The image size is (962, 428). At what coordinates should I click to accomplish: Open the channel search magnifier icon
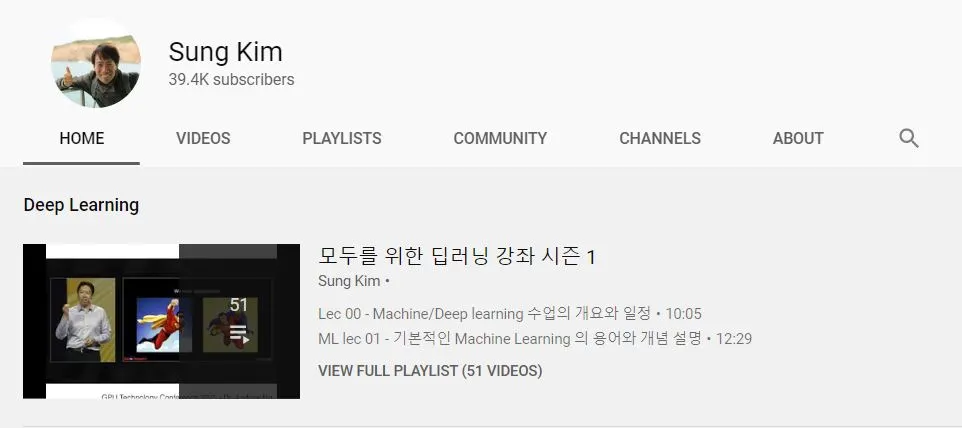tap(909, 138)
